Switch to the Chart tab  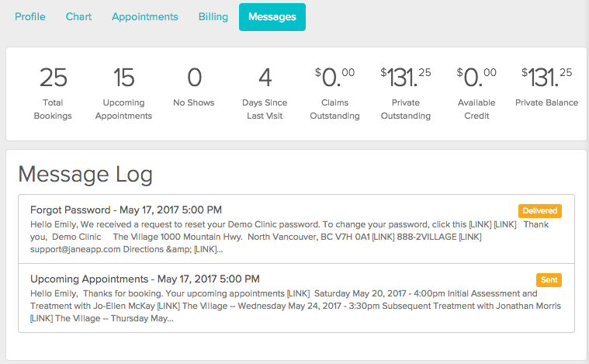click(x=78, y=17)
